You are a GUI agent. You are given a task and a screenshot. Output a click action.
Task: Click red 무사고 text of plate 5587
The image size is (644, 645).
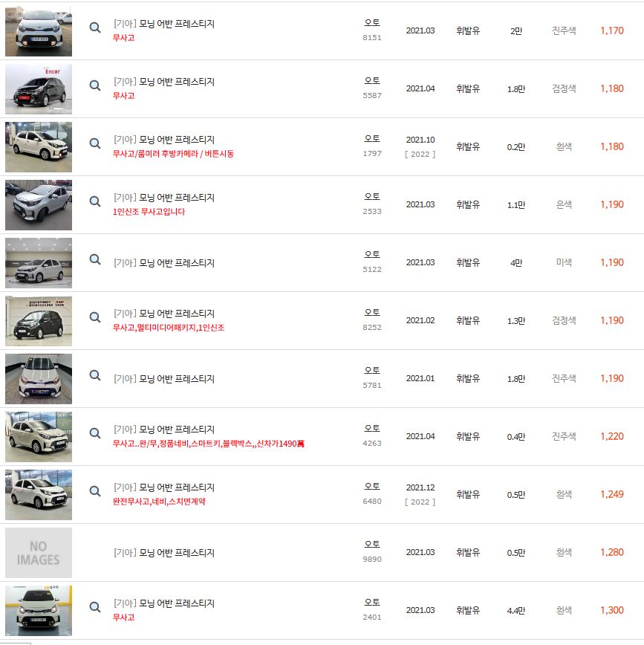[123, 96]
